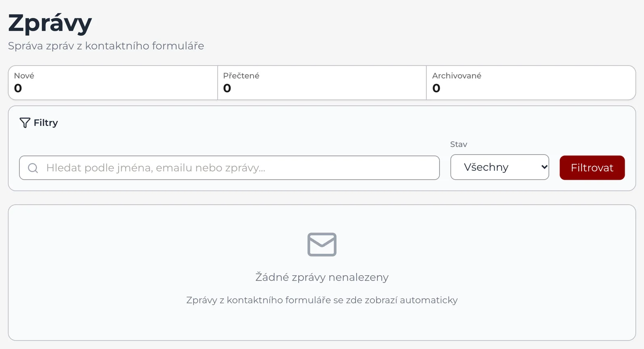This screenshot has height=349, width=644.
Task: Select the Přečtené counter card
Action: tap(322, 83)
